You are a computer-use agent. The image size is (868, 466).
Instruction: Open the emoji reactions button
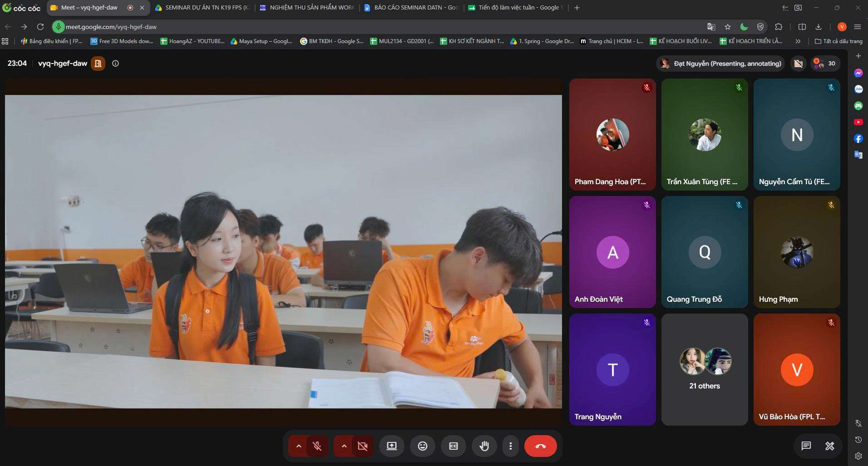(422, 446)
